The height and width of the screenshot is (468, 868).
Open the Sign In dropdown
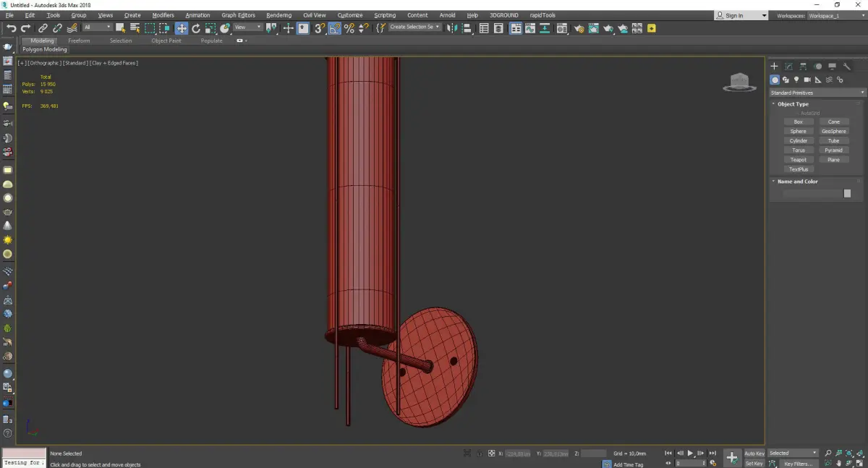click(x=741, y=15)
